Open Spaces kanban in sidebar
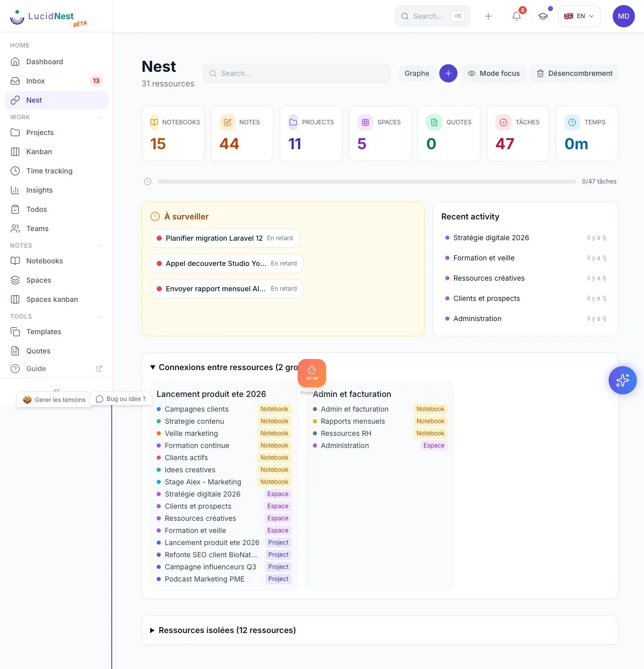This screenshot has width=644, height=669. (x=56, y=299)
